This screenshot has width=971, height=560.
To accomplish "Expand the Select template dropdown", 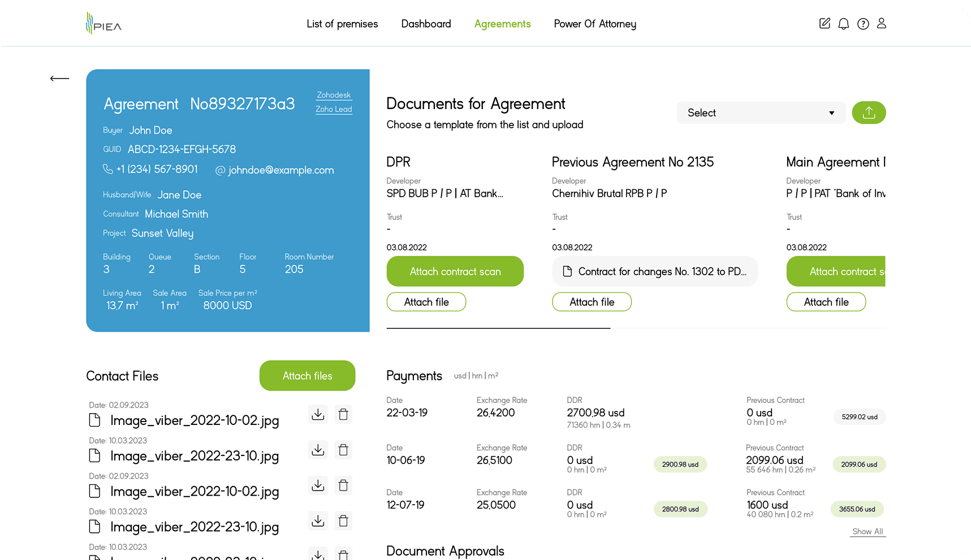I will [761, 113].
